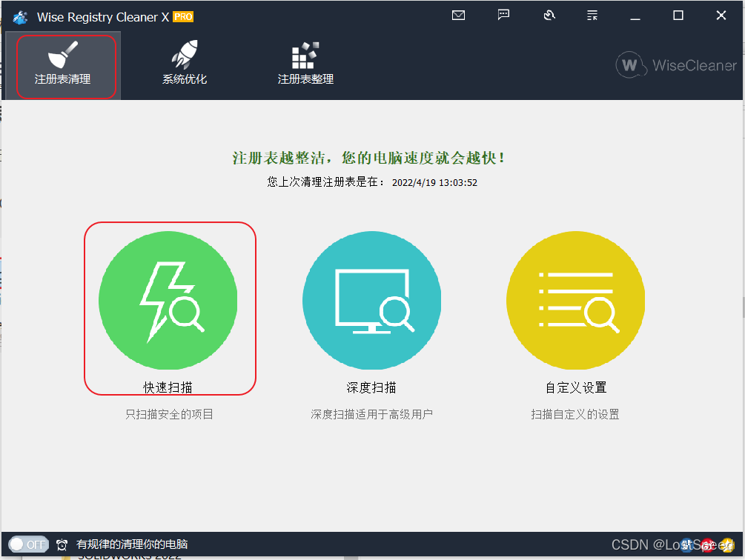Enable the scheduled cleaning OFF toggle
745x560 pixels.
coord(28,544)
